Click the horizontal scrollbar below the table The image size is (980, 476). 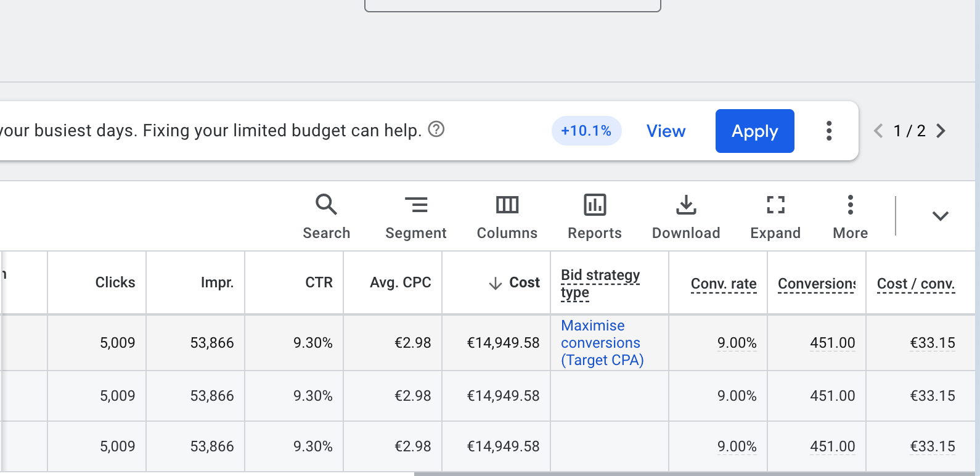pyautogui.click(x=693, y=474)
